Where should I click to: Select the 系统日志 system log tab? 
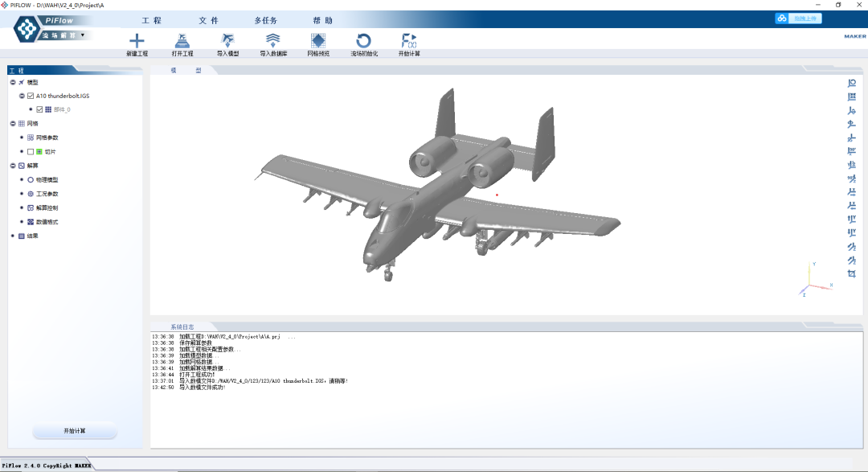(x=182, y=326)
